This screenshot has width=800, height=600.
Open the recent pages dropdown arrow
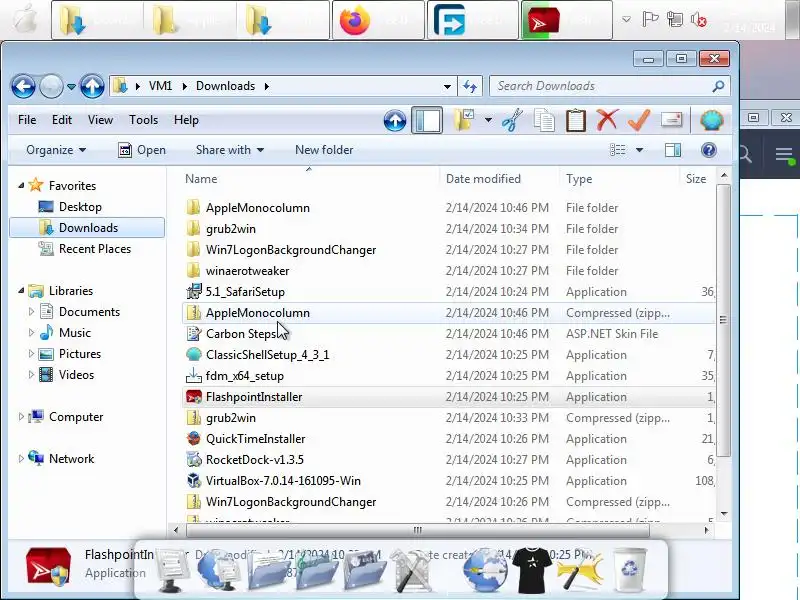71,87
